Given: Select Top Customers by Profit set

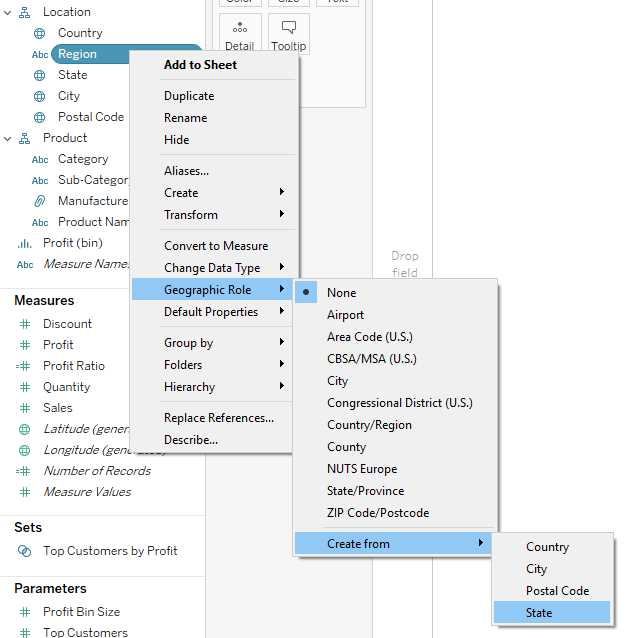Looking at the screenshot, I should (110, 551).
